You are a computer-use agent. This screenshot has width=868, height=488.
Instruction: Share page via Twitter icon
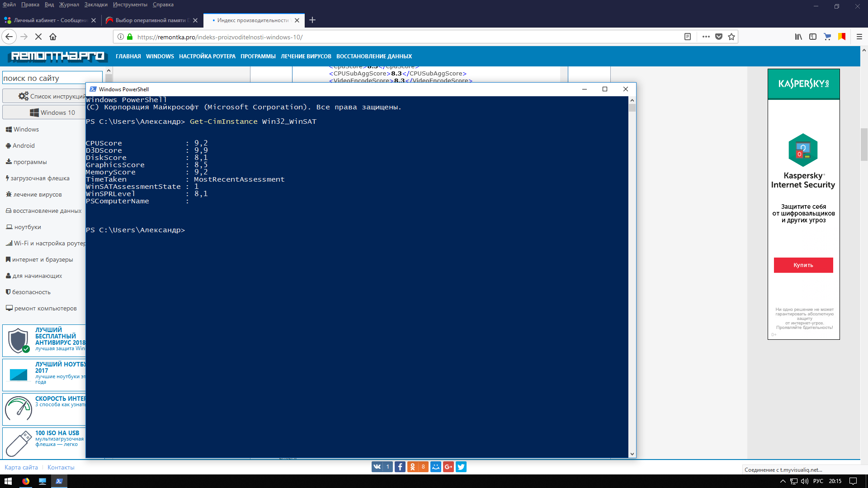tap(461, 467)
